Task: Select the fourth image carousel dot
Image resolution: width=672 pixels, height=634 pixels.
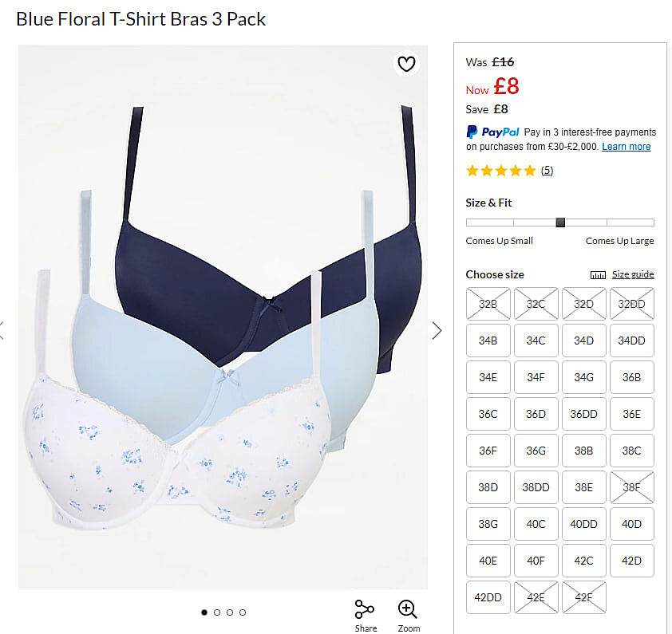Action: pos(243,612)
